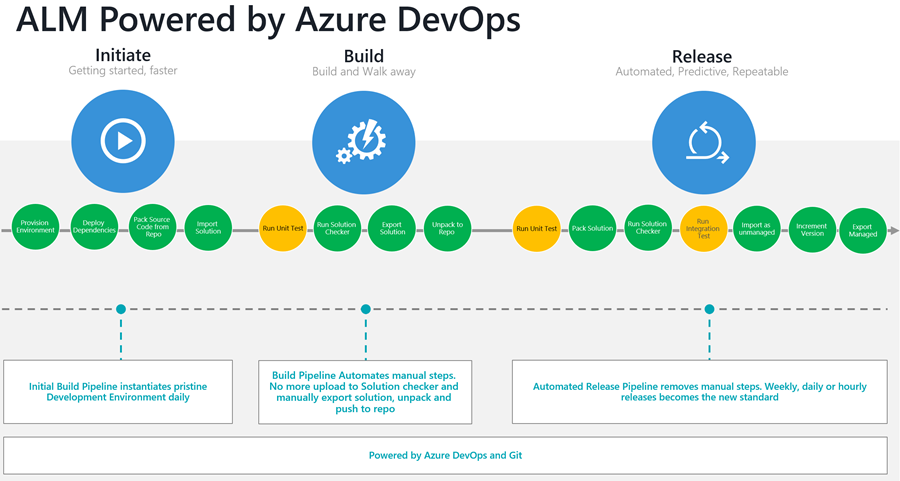Click the teal timeline dot under Release
The image size is (900, 481).
coord(709,309)
